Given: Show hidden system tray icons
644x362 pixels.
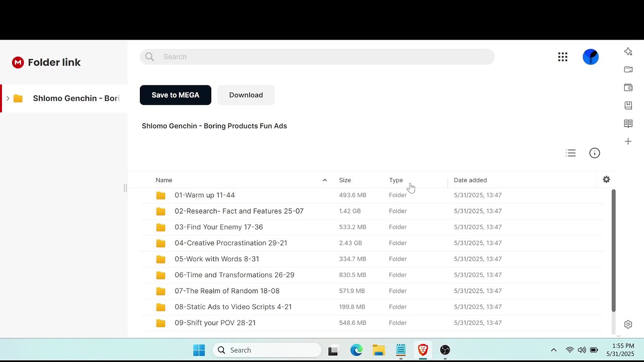Looking at the screenshot, I should click(x=553, y=350).
